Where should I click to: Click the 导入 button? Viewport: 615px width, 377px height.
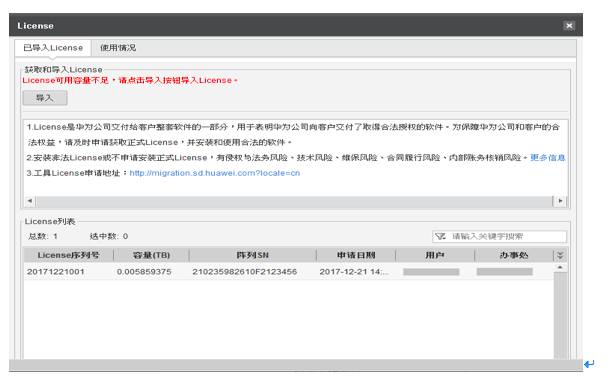[45, 98]
